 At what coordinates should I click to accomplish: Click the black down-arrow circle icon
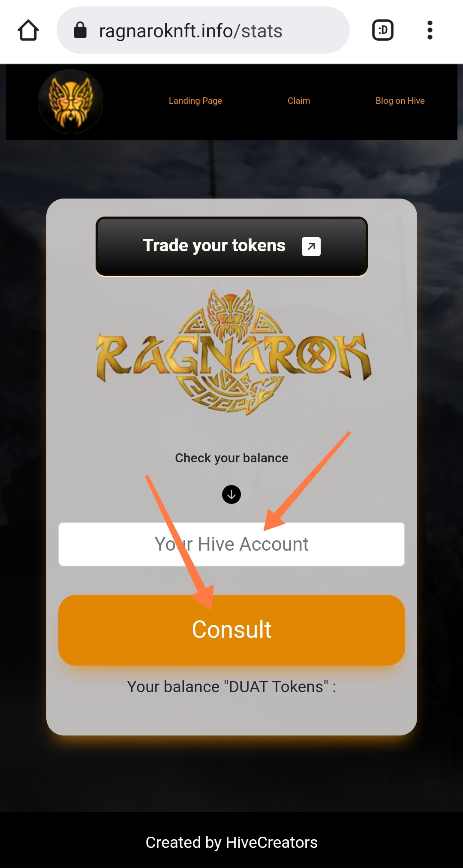click(231, 494)
